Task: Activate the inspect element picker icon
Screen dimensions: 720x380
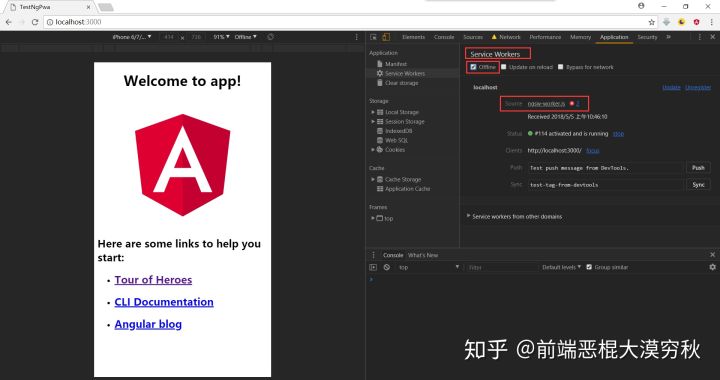Action: (373, 37)
